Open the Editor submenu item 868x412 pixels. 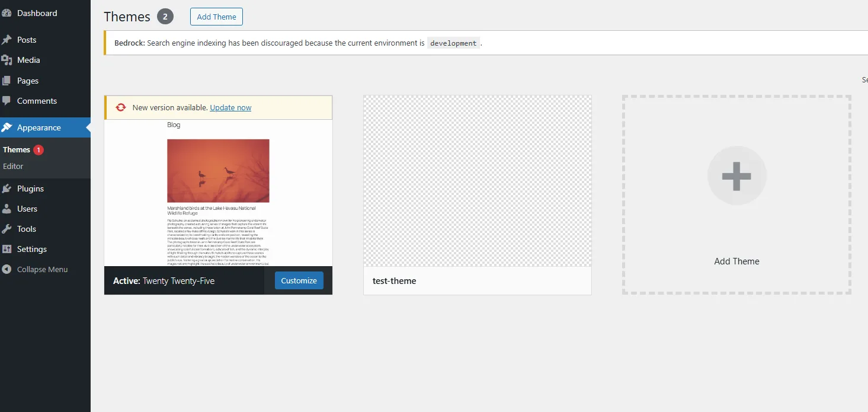pyautogui.click(x=13, y=167)
